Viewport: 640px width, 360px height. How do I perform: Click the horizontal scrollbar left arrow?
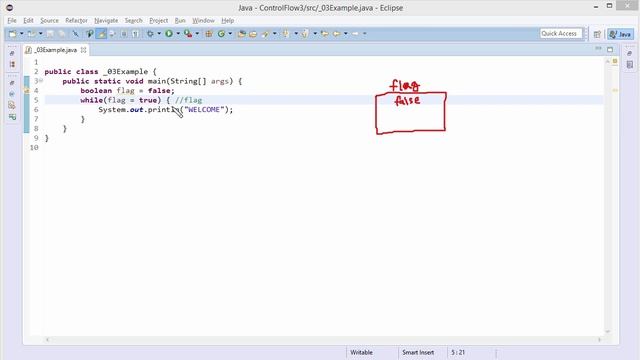pyautogui.click(x=47, y=340)
